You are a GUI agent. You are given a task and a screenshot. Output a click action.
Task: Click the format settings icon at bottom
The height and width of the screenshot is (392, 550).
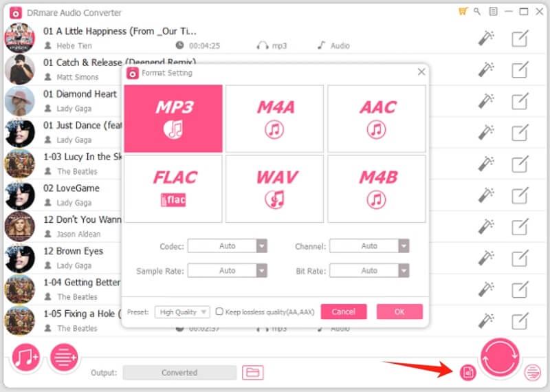pyautogui.click(x=468, y=372)
